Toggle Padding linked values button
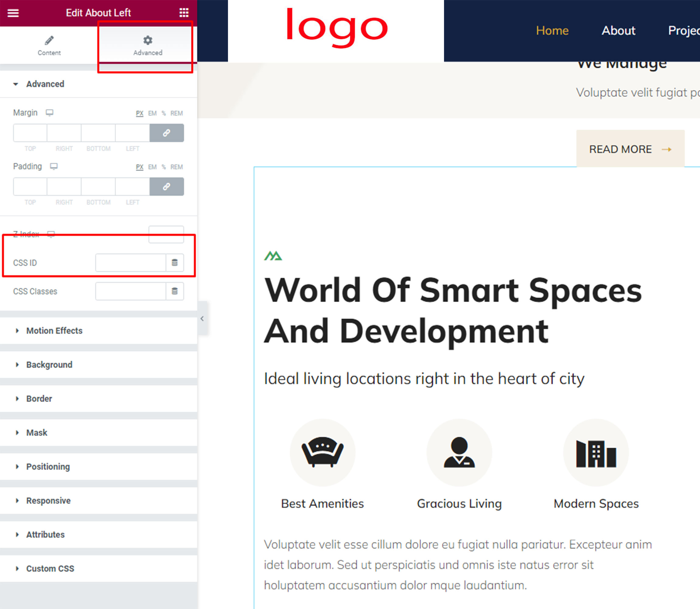 point(166,187)
